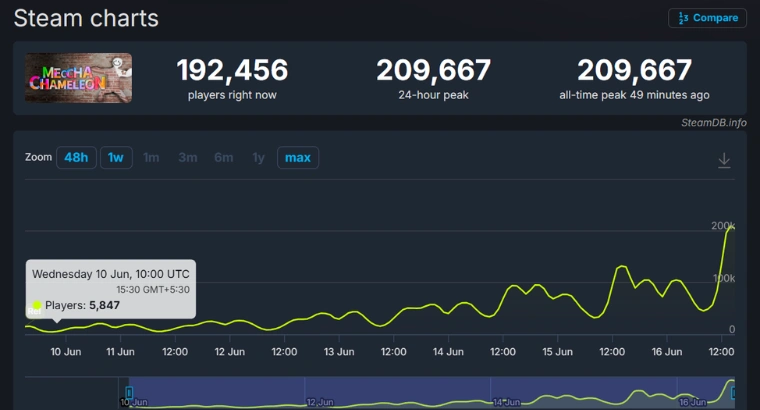Select the 1w zoom range

116,158
